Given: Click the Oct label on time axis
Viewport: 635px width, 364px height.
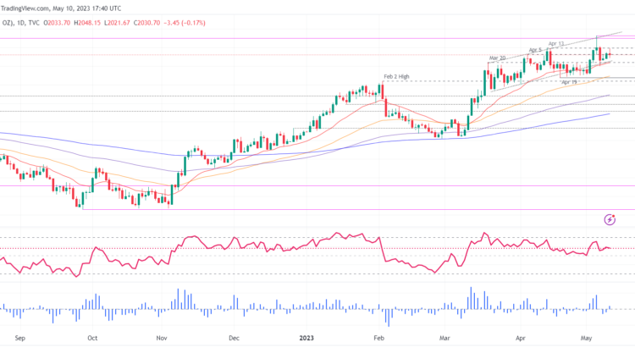Looking at the screenshot, I should [x=92, y=336].
